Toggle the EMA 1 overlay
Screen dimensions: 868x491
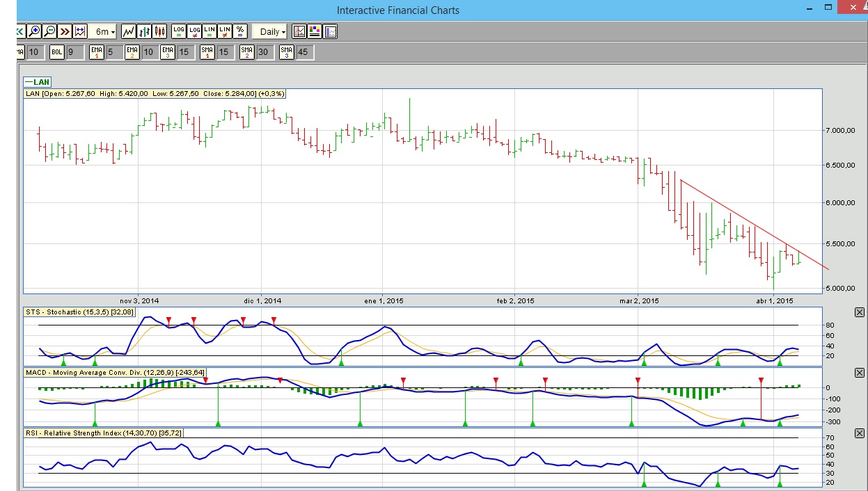(96, 52)
